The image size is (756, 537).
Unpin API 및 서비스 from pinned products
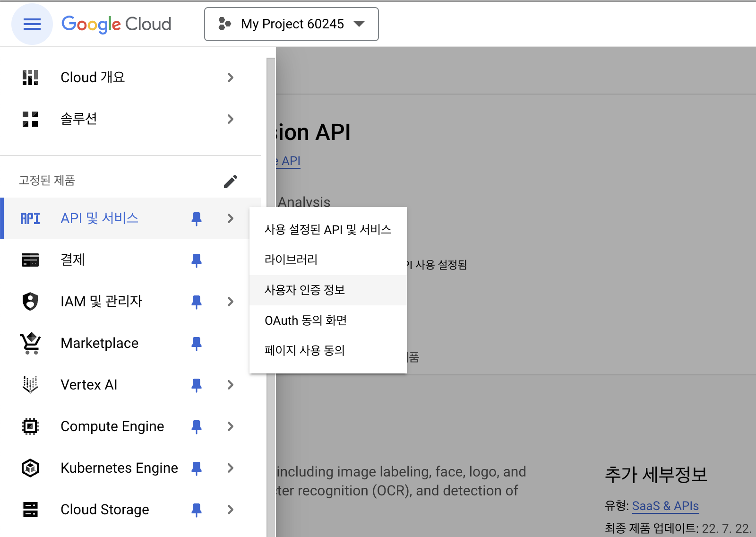(x=197, y=219)
